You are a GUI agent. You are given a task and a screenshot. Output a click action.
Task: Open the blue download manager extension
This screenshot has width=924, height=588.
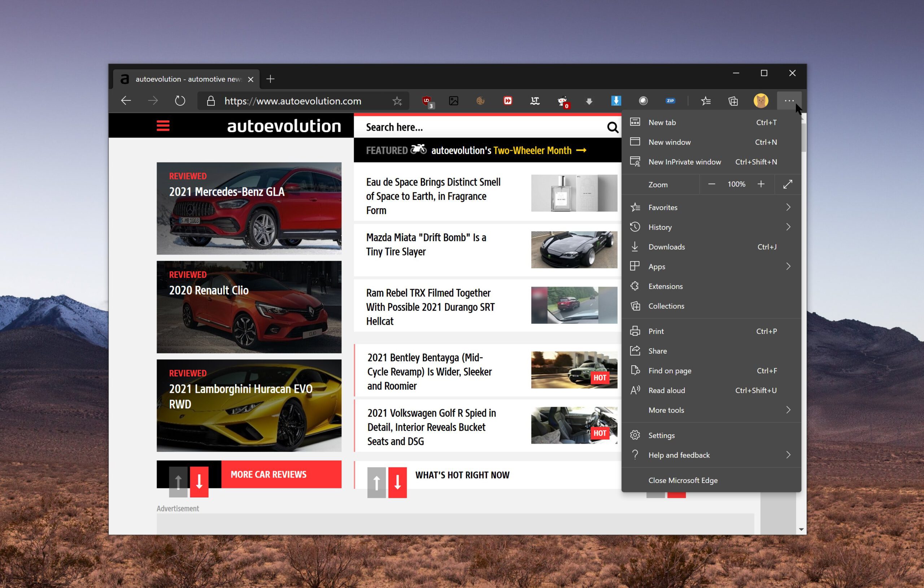(x=616, y=101)
